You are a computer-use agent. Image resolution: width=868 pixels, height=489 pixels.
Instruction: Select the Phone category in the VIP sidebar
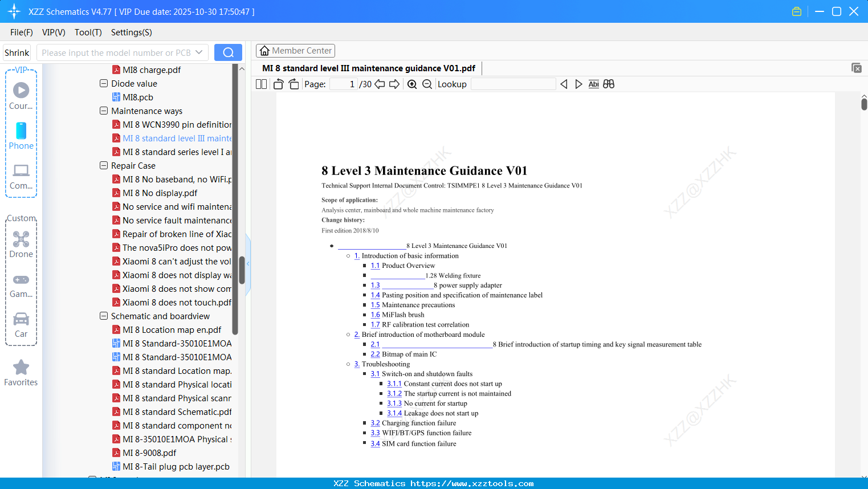click(21, 137)
